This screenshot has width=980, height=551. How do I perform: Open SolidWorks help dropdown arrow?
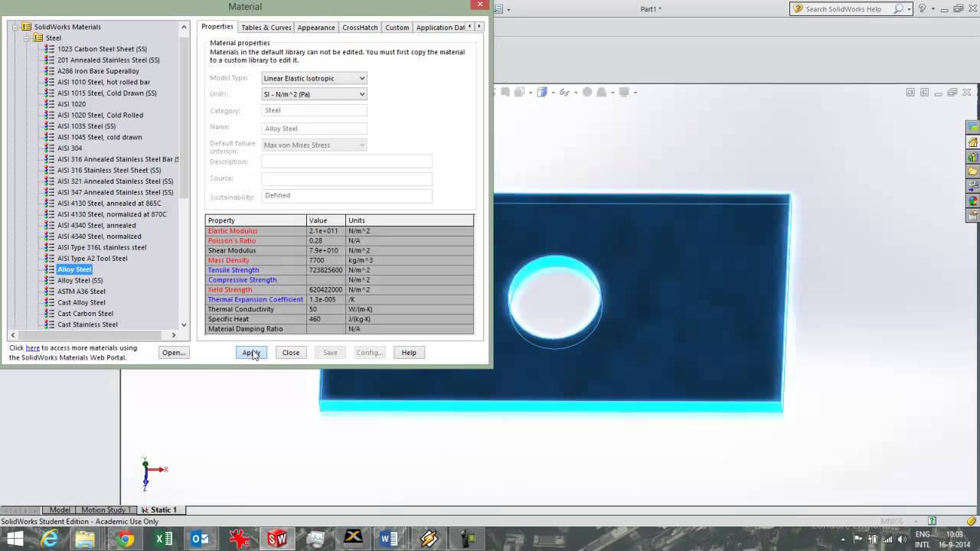point(932,8)
